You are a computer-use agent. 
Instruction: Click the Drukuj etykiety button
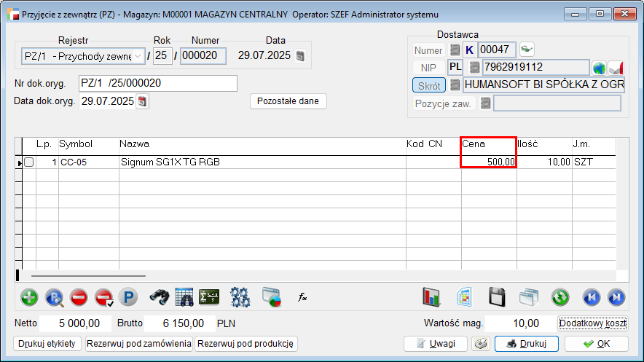[47, 344]
